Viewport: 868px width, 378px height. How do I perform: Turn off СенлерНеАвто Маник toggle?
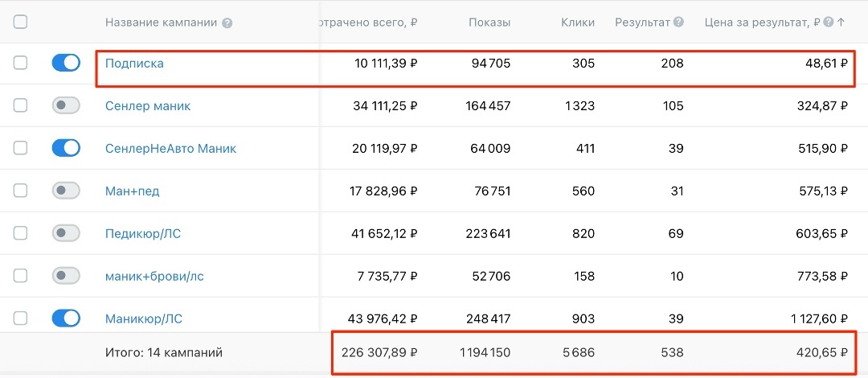coord(66,148)
